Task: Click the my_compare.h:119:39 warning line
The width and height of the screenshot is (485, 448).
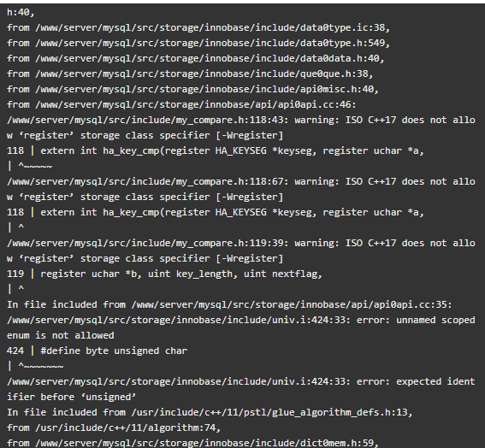Action: [241, 243]
